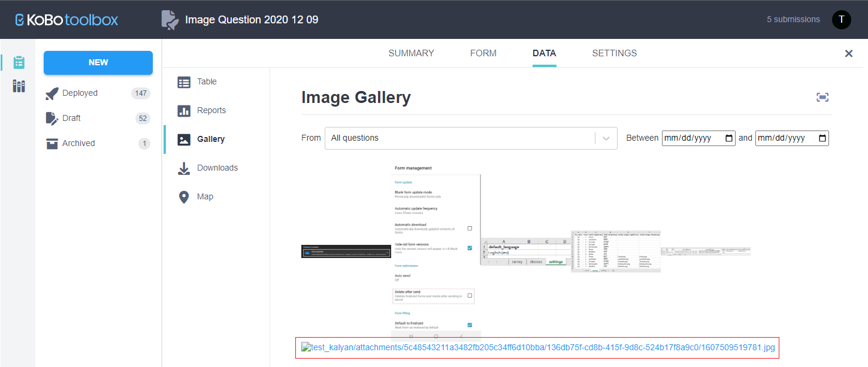Click the KoBoToolbox logo
The image size is (868, 367).
coord(66,19)
